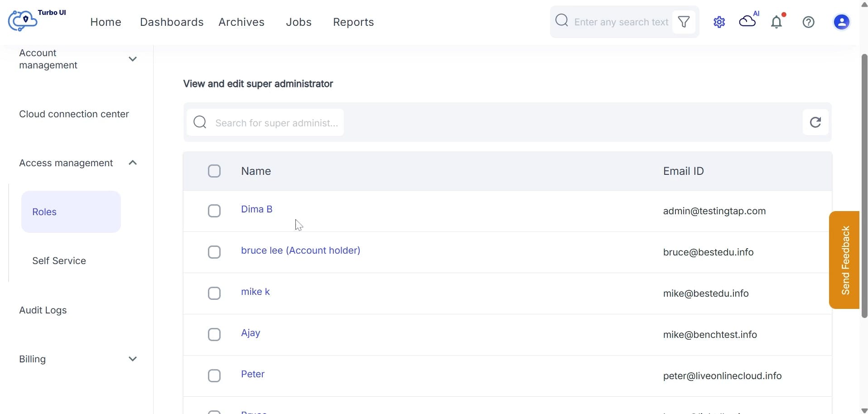Collapse Access management chevron
The height and width of the screenshot is (414, 868).
[133, 163]
